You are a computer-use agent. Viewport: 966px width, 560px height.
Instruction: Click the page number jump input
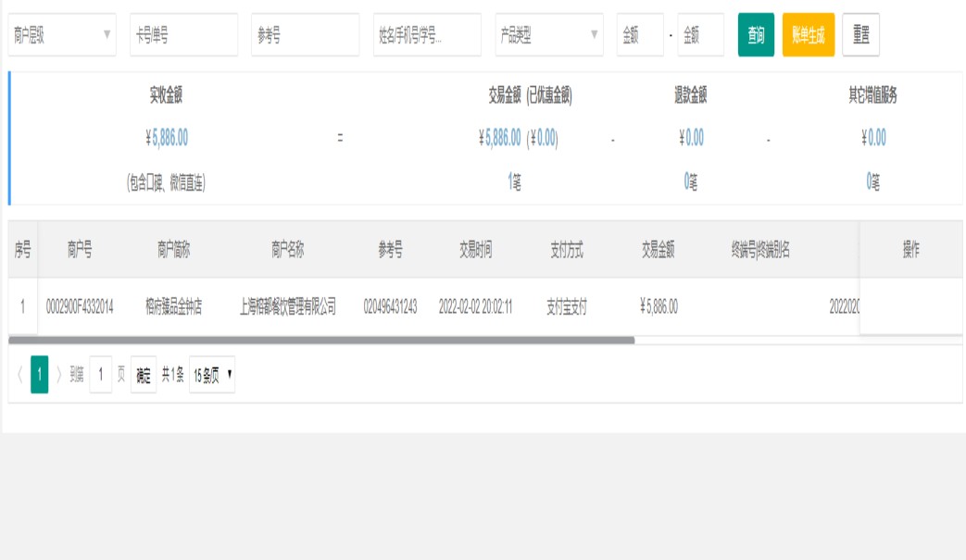click(101, 375)
